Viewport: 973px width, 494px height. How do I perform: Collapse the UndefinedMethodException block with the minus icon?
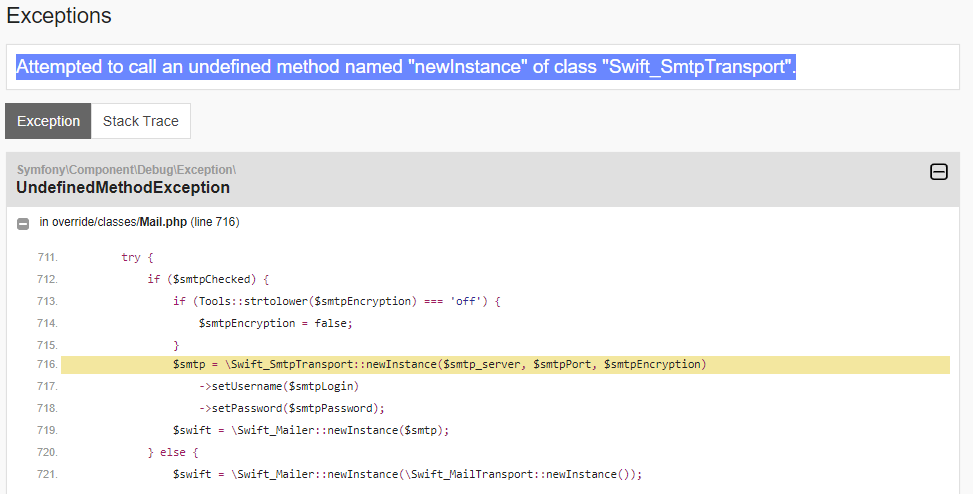click(x=939, y=172)
